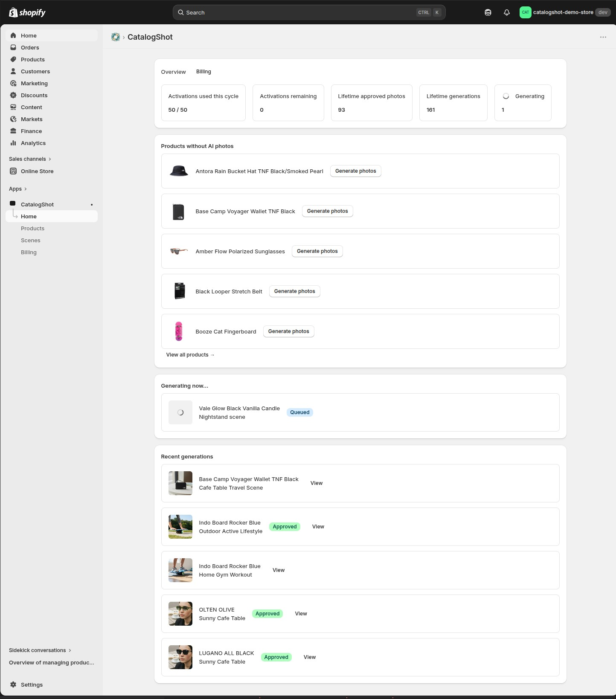View Indo Board Outdoor Active Lifestyle generation

tap(318, 527)
